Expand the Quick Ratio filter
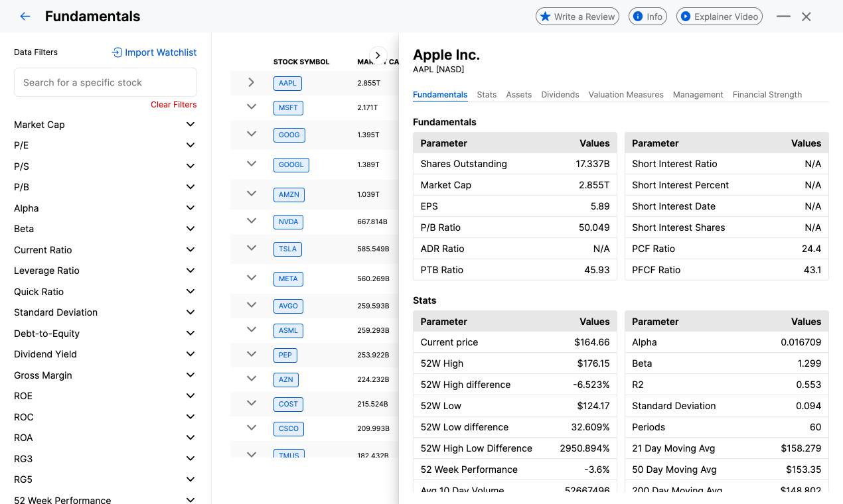 click(106, 292)
